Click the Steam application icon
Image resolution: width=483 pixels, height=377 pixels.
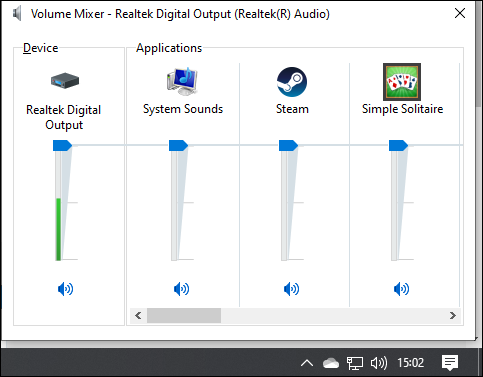click(x=292, y=82)
